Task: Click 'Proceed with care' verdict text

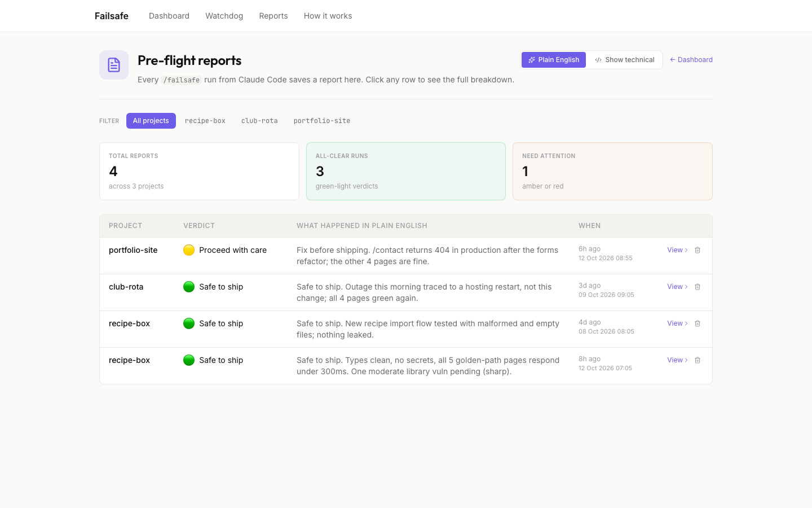Action: pyautogui.click(x=233, y=250)
